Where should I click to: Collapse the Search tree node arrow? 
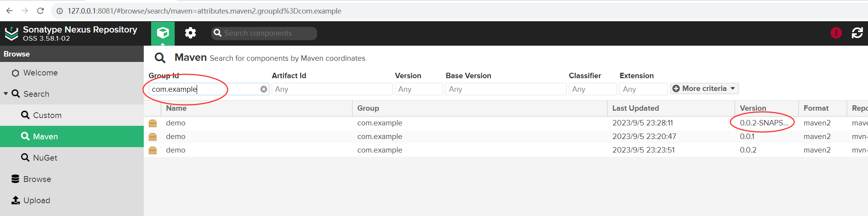pyautogui.click(x=6, y=94)
